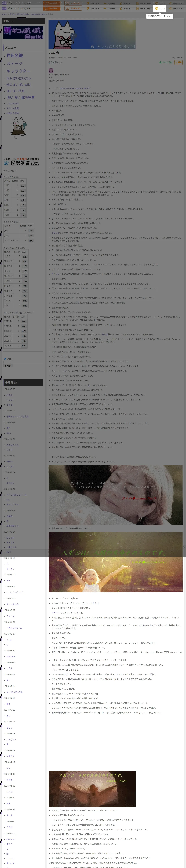This screenshot has width=186, height=868.
Task: Open ぽいぽい用語辞典 in the sidebar menu
Action: pos(21,98)
